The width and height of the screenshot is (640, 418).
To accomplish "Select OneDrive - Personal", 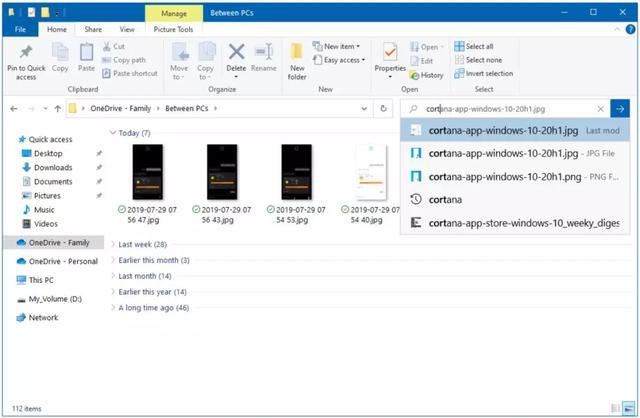I will 57,261.
